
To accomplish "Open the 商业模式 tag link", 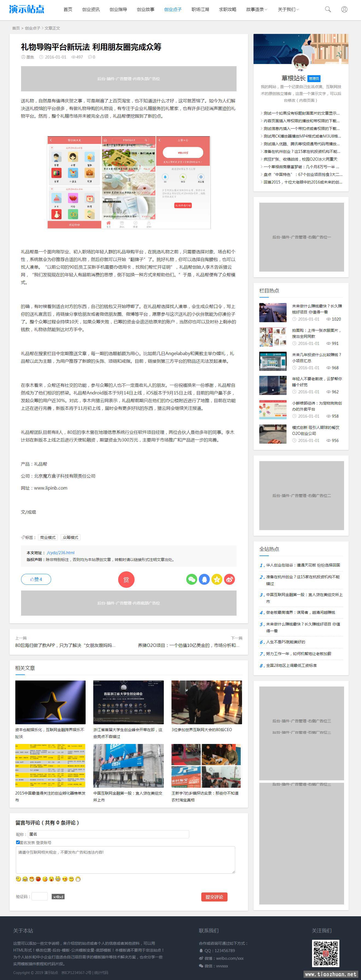I will pyautogui.click(x=48, y=537).
